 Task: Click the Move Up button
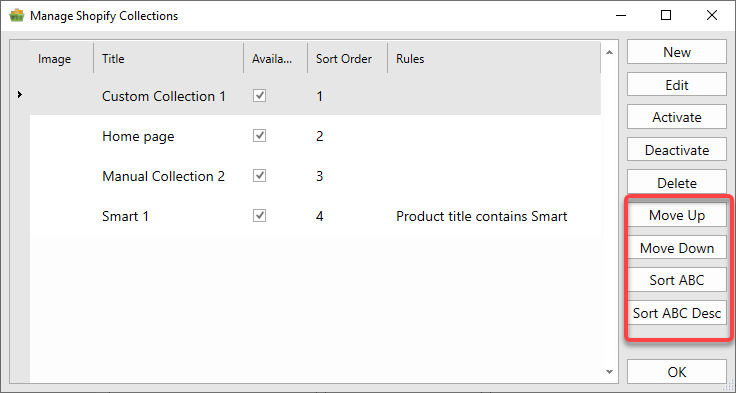[677, 216]
